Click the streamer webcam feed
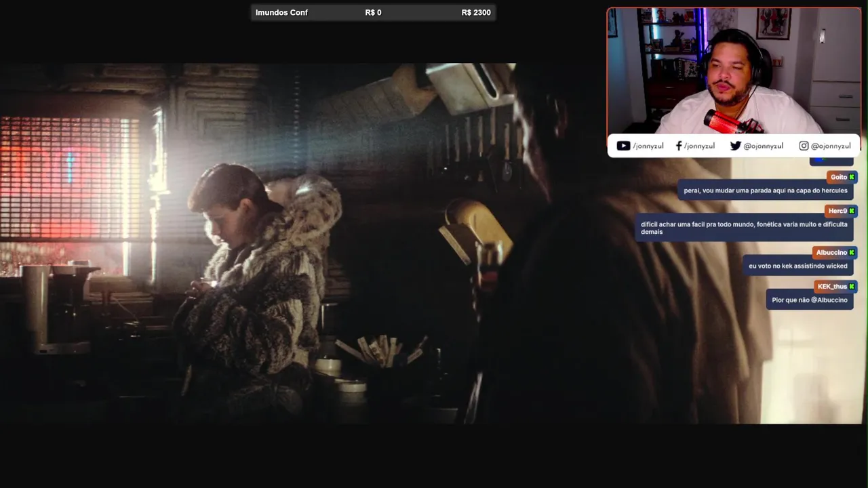 pos(734,70)
